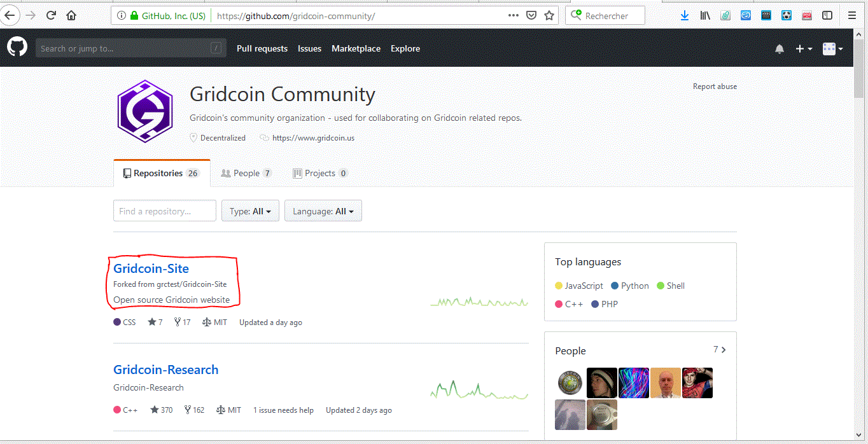Follow the grctest/Gridcoin-Site fork source link
Viewport: 868px width, 444px height.
192,284
